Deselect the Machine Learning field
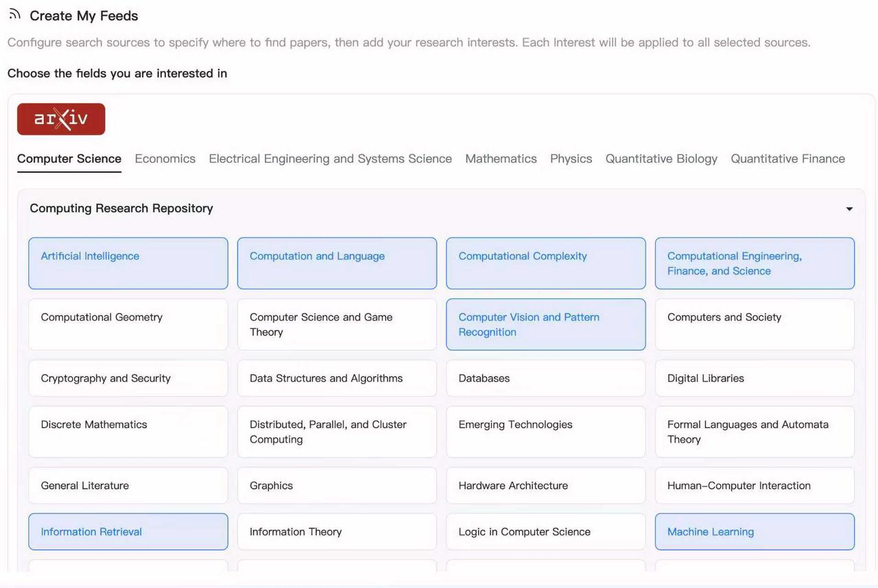 click(755, 532)
